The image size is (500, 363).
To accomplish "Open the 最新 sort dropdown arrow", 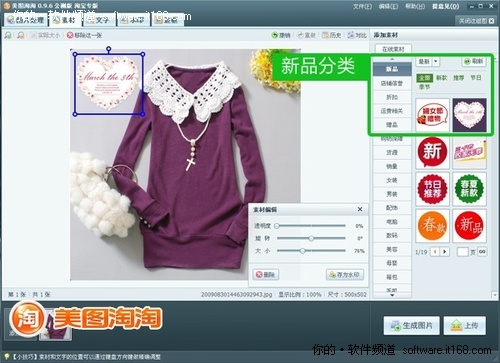I will point(436,61).
